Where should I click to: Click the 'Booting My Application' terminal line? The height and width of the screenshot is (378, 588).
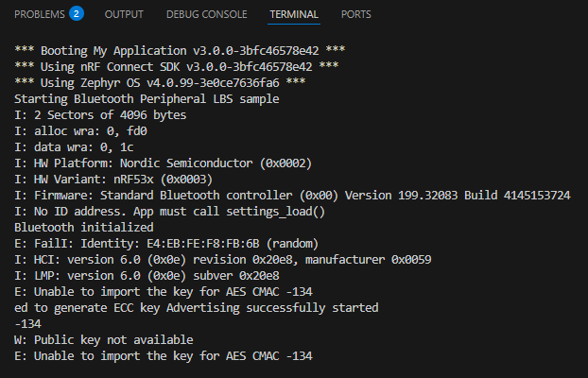pos(180,51)
